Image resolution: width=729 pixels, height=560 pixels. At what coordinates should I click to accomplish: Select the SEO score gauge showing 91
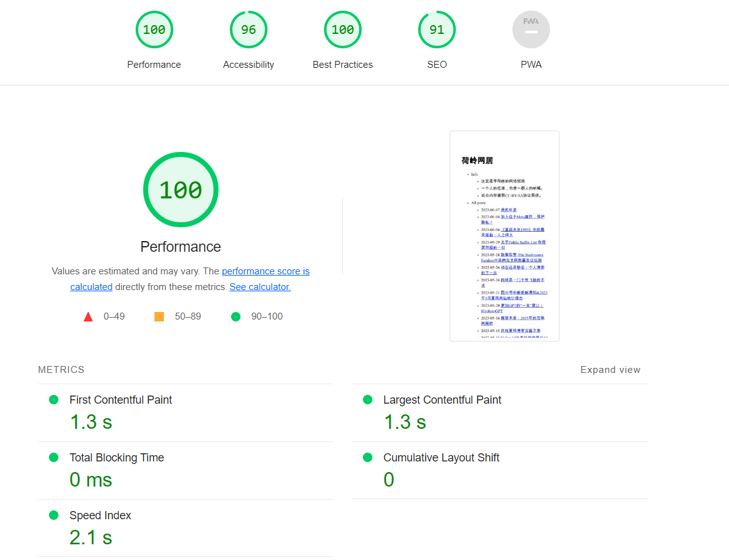[436, 30]
